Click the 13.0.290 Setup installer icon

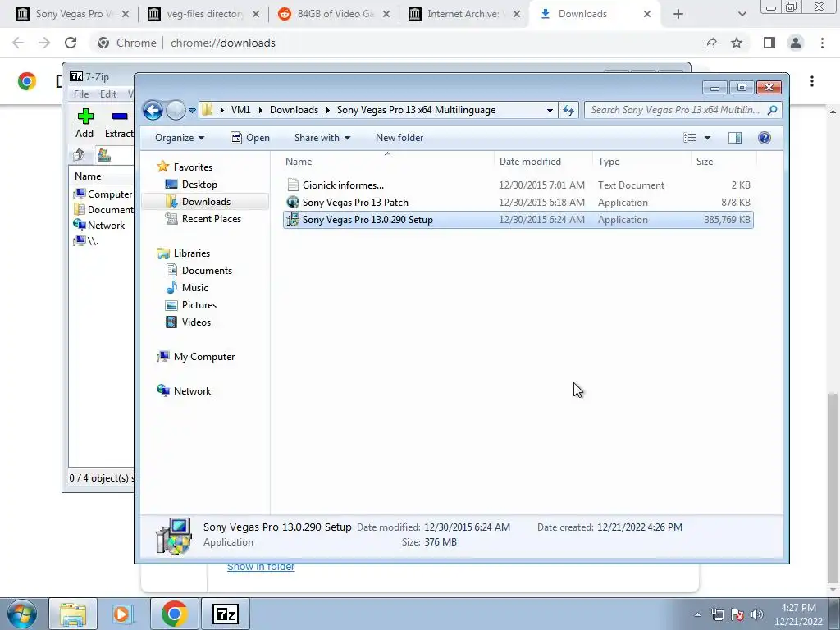tap(293, 219)
